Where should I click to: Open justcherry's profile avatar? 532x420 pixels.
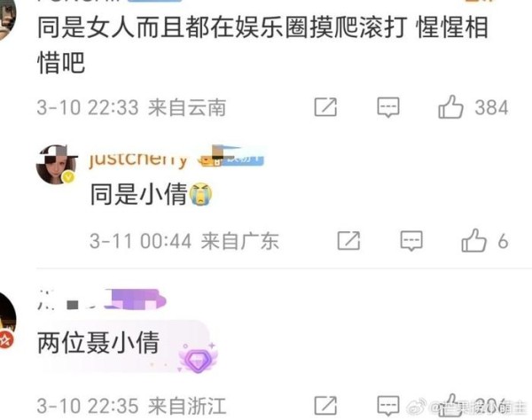[x=57, y=165]
